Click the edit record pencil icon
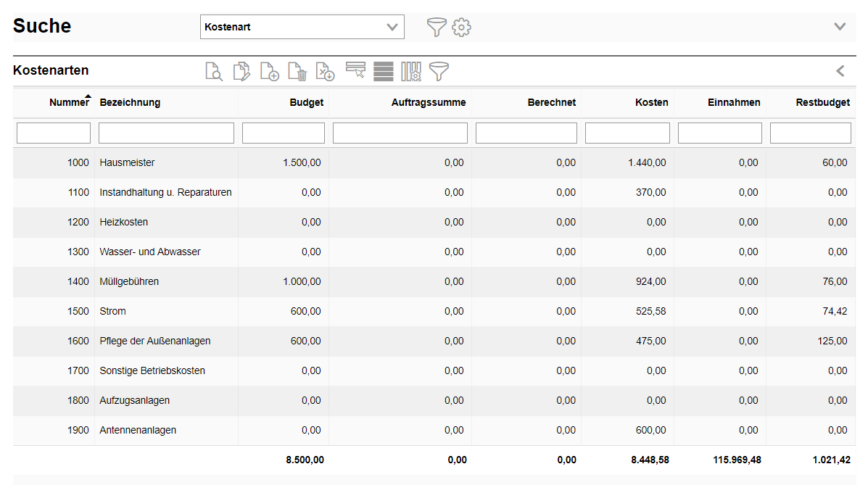Viewport: 868px width, 485px height. tap(241, 71)
